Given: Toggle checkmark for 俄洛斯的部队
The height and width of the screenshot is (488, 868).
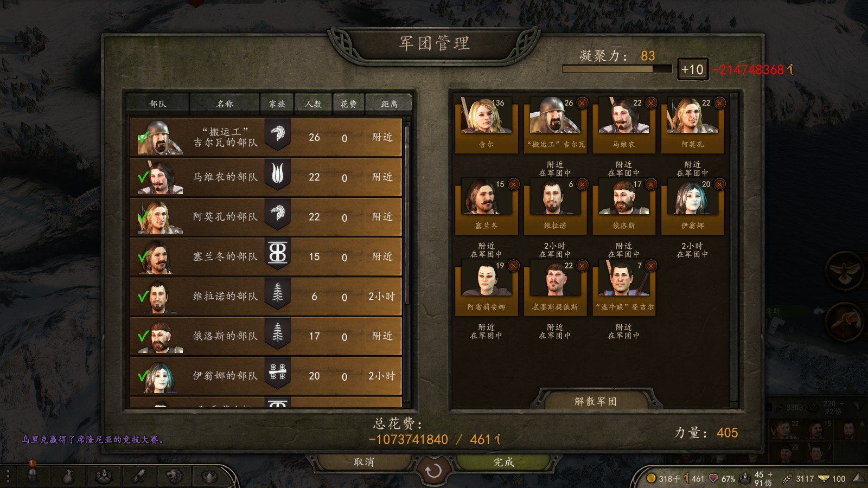Looking at the screenshot, I should [143, 336].
